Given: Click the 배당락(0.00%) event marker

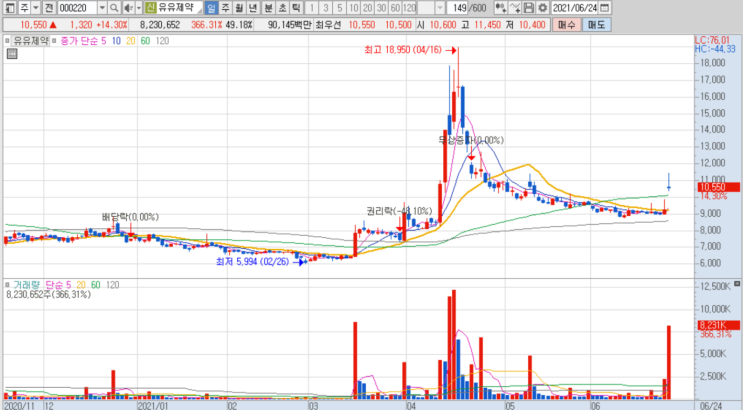Looking at the screenshot, I should pos(130,217).
